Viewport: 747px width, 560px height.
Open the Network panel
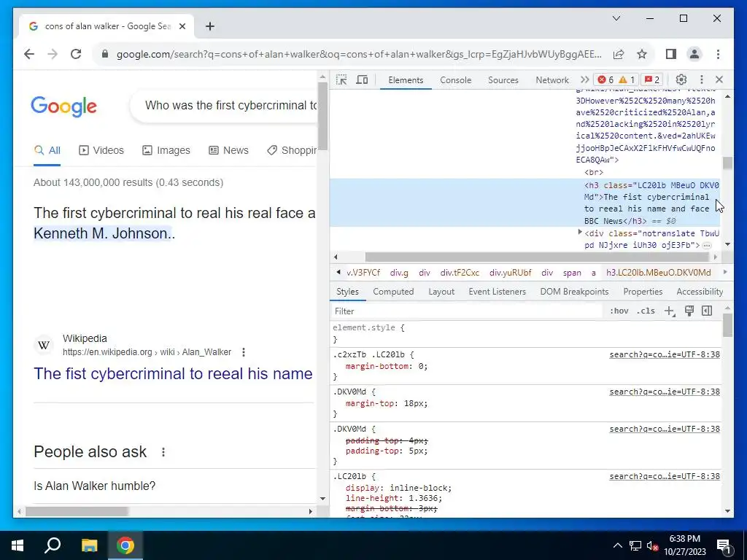(x=552, y=80)
